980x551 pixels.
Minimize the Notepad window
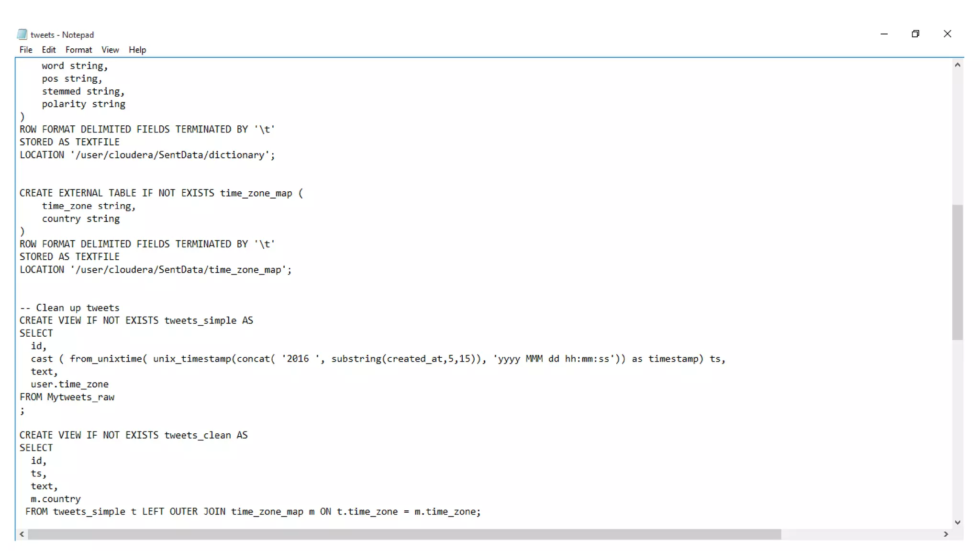884,34
